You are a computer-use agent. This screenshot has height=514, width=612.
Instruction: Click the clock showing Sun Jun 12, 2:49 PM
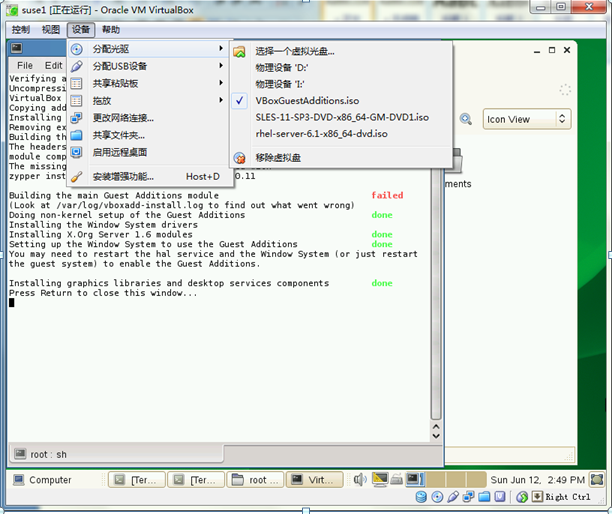537,480
